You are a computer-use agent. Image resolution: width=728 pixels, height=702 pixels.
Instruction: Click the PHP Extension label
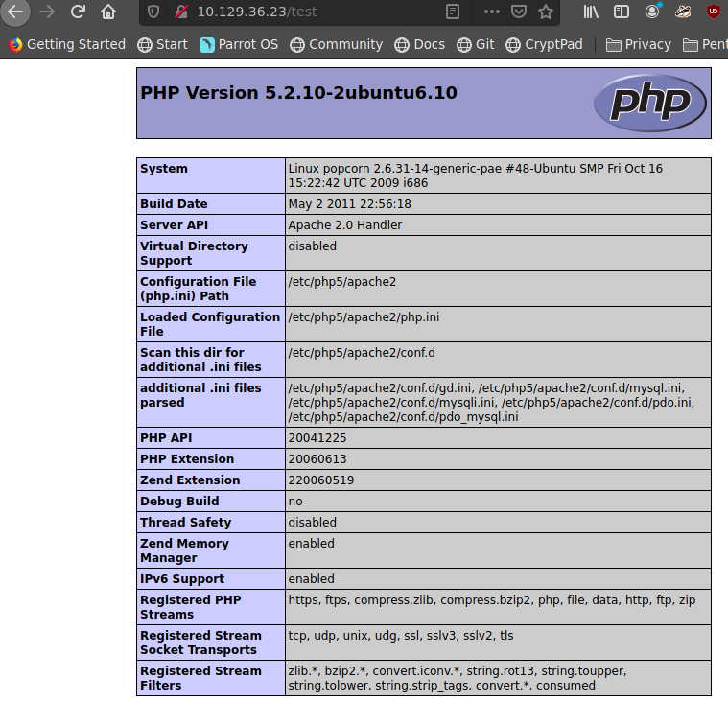click(x=187, y=459)
